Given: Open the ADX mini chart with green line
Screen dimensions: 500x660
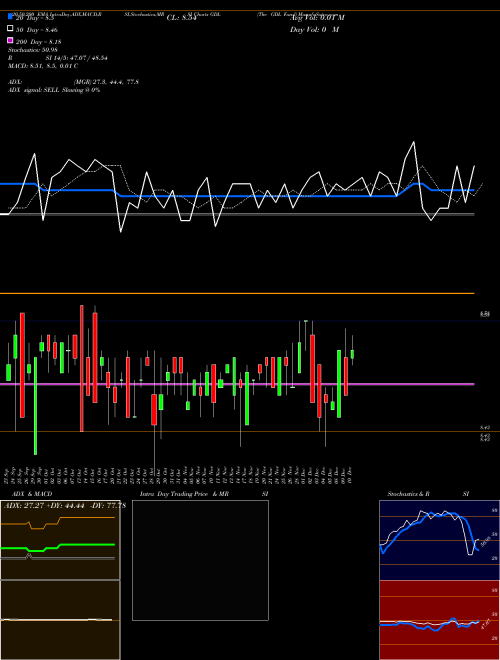Looking at the screenshot, I should (x=60, y=540).
